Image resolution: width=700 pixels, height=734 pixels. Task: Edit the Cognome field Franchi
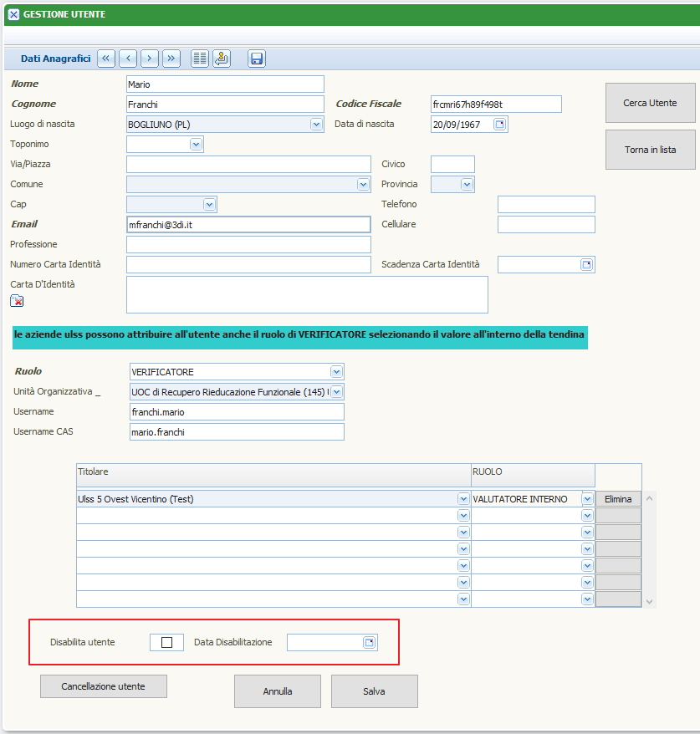point(225,104)
